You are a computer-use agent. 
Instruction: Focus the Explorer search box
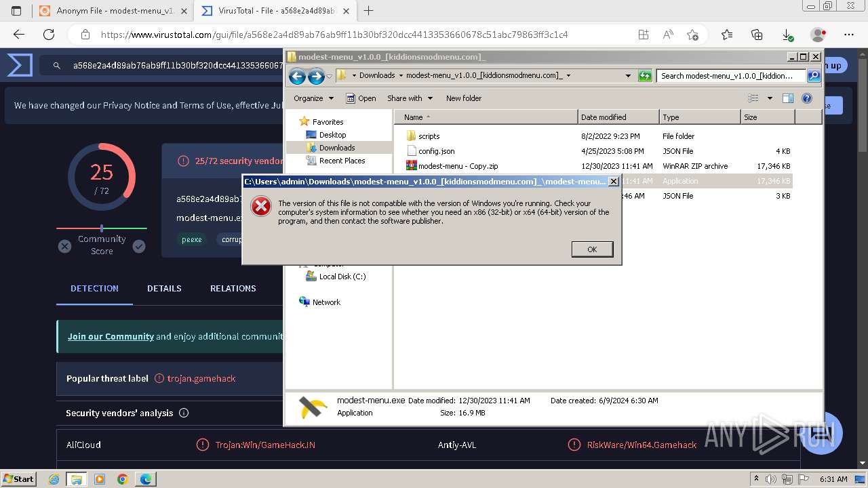[732, 76]
